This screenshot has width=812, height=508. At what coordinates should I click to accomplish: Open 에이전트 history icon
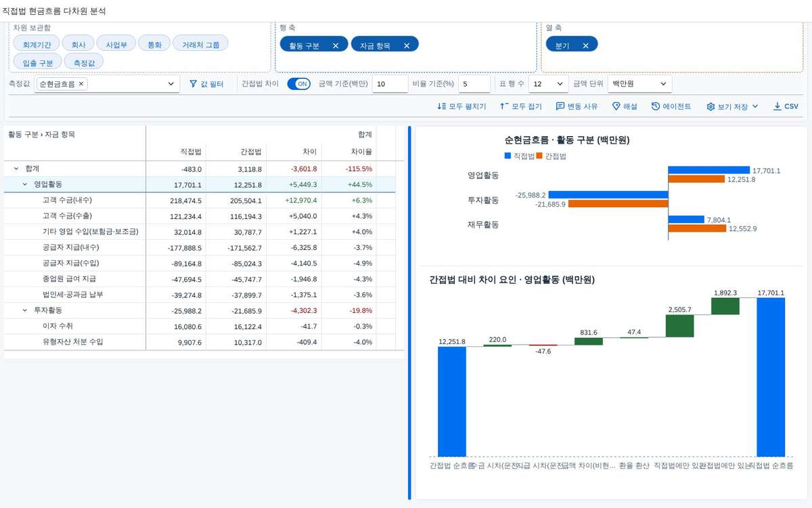[656, 106]
